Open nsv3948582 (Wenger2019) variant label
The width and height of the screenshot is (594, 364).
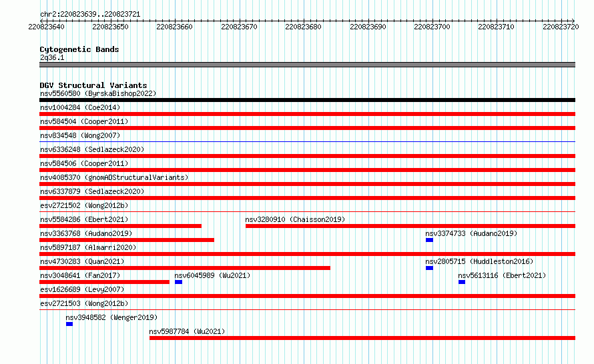[x=111, y=317]
